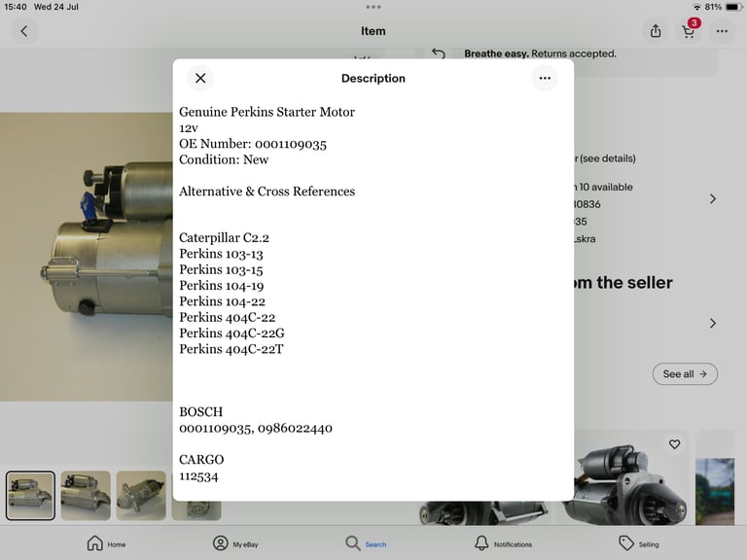Tap the multitasking three dots at top

373,7
